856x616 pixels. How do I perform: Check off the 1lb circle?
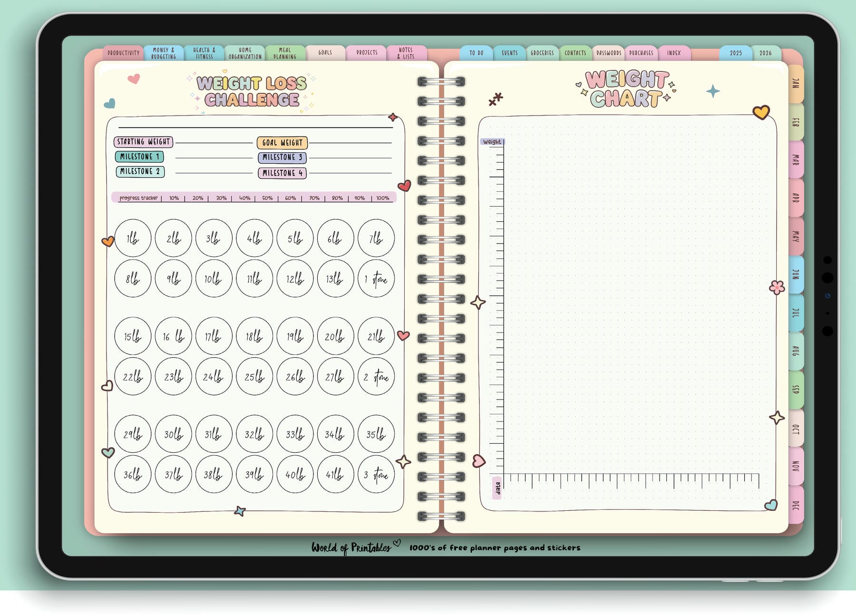pyautogui.click(x=133, y=238)
